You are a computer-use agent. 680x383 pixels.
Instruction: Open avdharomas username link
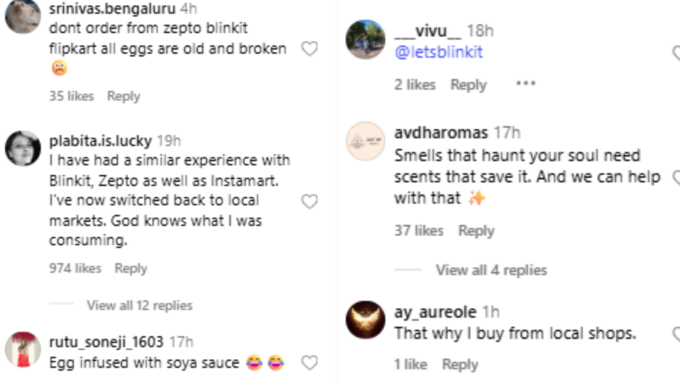(x=441, y=133)
